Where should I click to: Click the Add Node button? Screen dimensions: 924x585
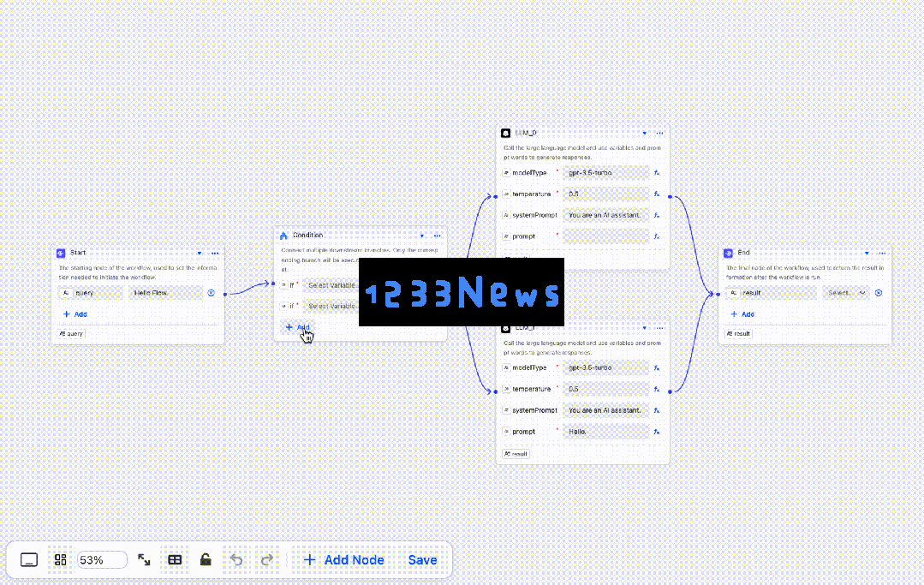343,559
